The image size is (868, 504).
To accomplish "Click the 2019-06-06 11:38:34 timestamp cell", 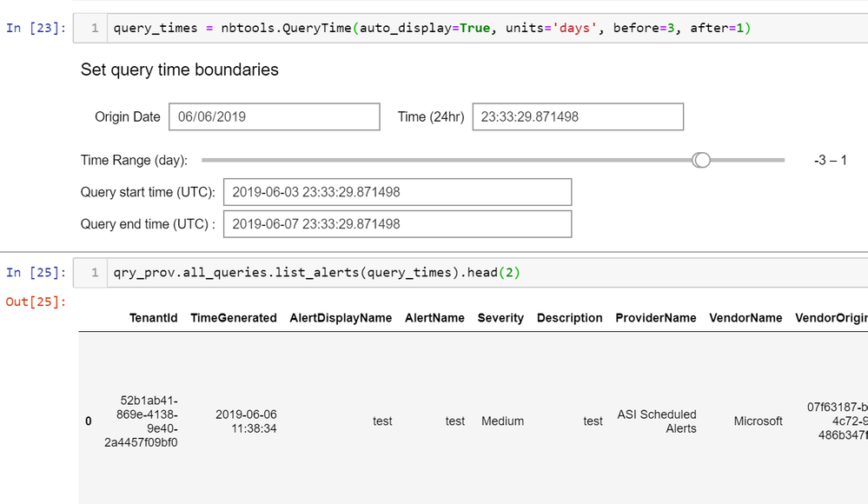I will 246,421.
